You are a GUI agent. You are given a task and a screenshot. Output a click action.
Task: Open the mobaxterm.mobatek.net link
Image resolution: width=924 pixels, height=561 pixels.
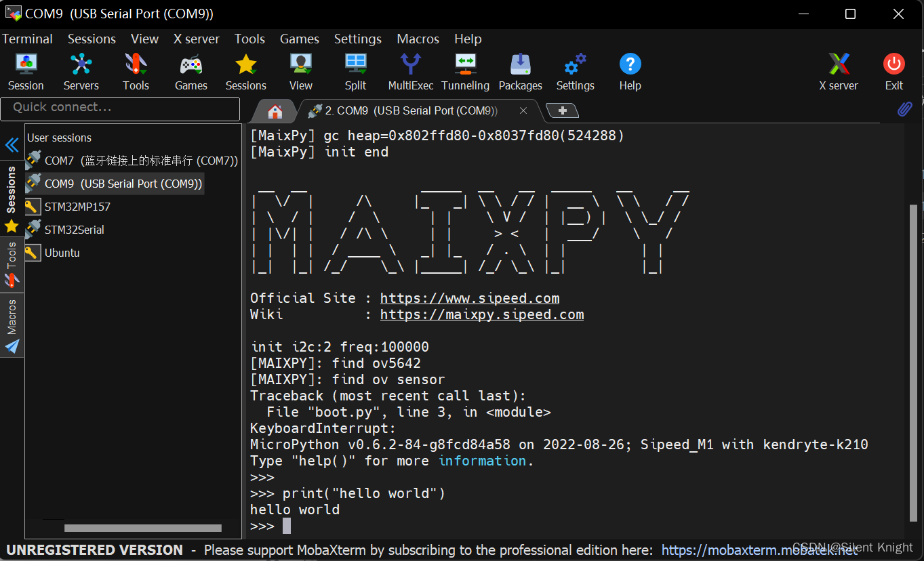coord(759,550)
